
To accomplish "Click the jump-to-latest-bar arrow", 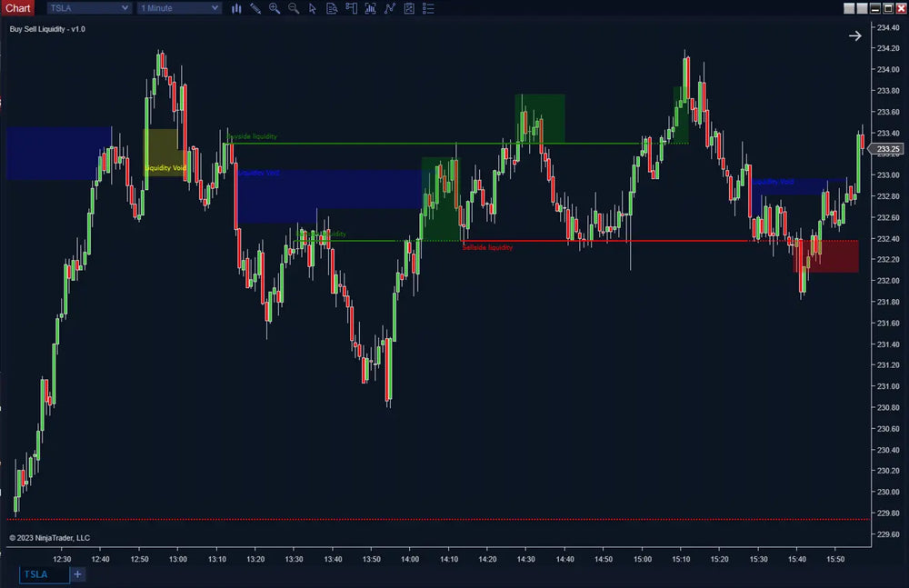I will 854,35.
